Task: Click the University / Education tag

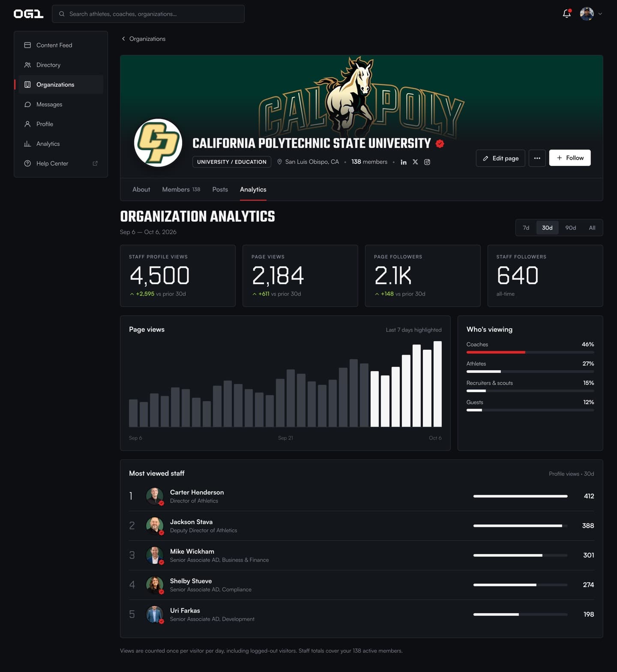Action: click(232, 162)
